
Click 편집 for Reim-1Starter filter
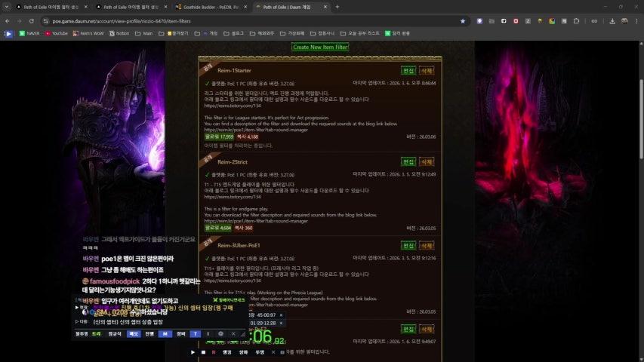(408, 71)
